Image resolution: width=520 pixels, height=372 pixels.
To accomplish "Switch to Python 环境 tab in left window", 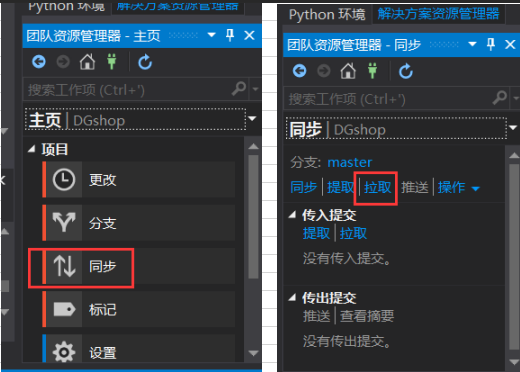I will coord(66,6).
